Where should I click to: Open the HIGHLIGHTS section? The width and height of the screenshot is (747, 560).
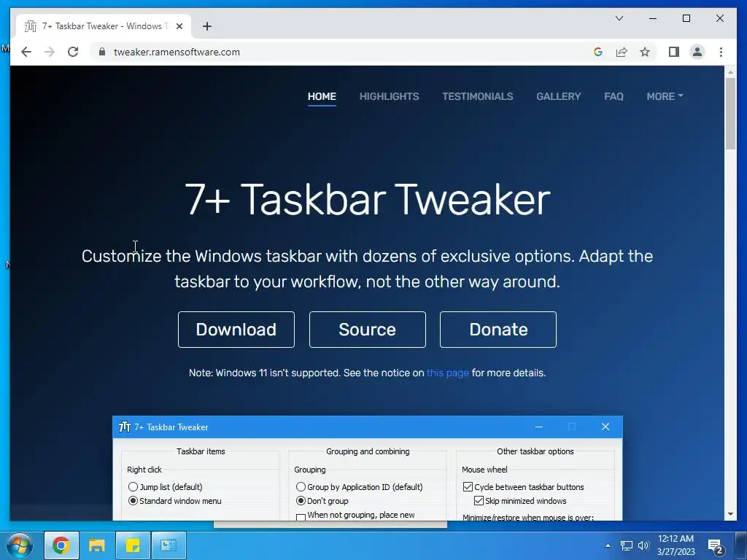[x=390, y=97]
